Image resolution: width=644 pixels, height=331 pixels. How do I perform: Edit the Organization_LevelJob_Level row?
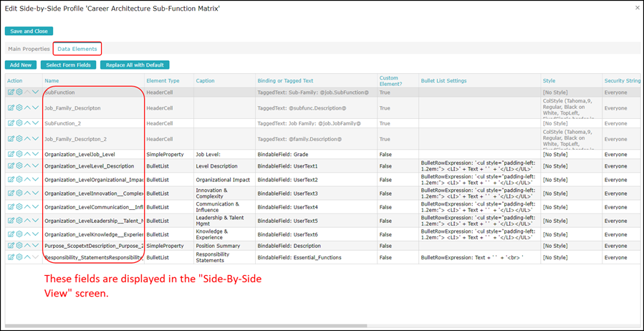[11, 154]
